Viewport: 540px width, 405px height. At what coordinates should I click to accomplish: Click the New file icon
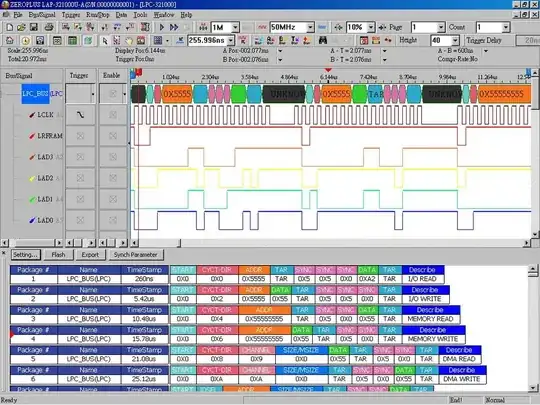point(10,27)
